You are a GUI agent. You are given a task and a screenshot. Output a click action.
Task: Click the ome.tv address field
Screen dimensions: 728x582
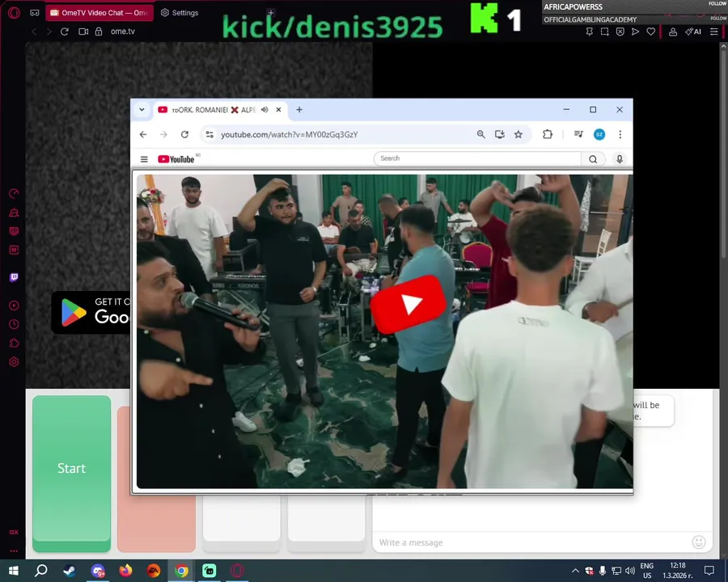click(x=123, y=31)
